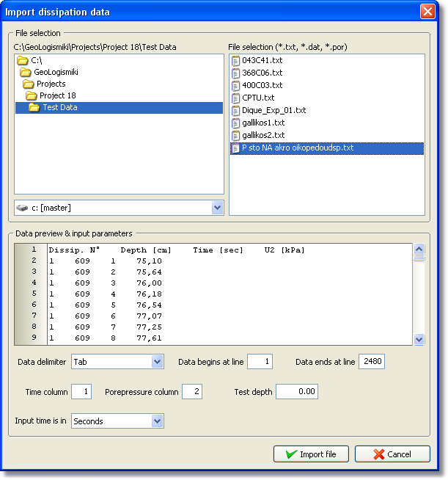Screen dimensions: 448x480
Task: Select the 043C41.txt file
Action: pyautogui.click(x=262, y=60)
